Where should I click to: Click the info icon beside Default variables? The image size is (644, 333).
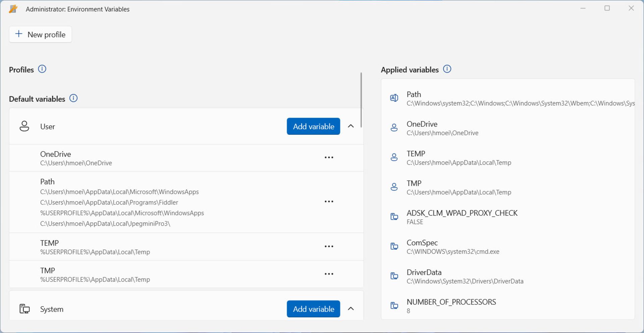(x=73, y=98)
